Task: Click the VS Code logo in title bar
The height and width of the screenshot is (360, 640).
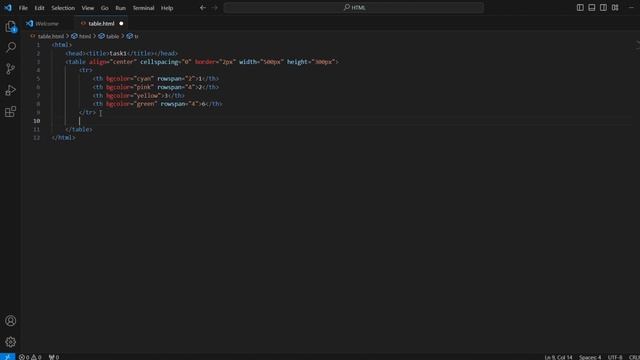Action: [x=8, y=7]
